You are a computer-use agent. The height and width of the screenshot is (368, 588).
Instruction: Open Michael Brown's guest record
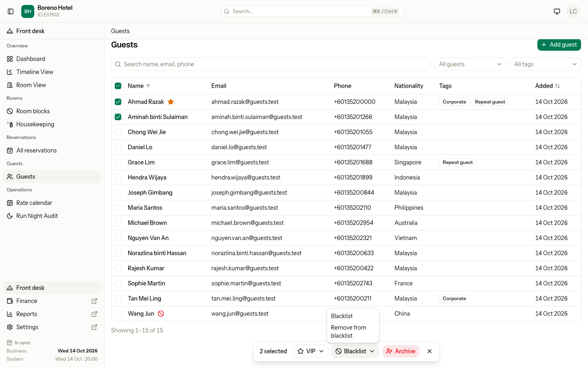[147, 223]
